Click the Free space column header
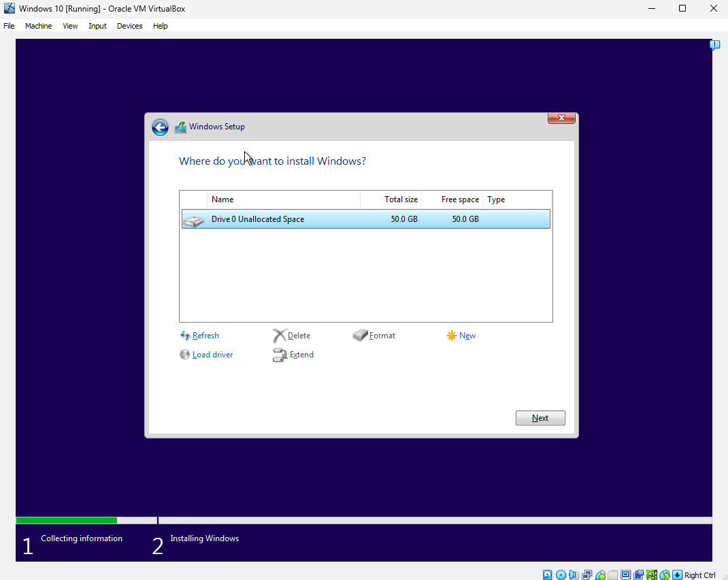Viewport: 728px width, 580px height. click(x=452, y=199)
